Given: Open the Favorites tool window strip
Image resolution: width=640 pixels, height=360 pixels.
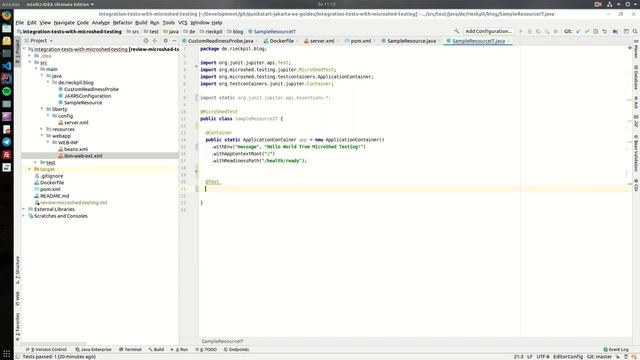Looking at the screenshot, I should click(18, 327).
